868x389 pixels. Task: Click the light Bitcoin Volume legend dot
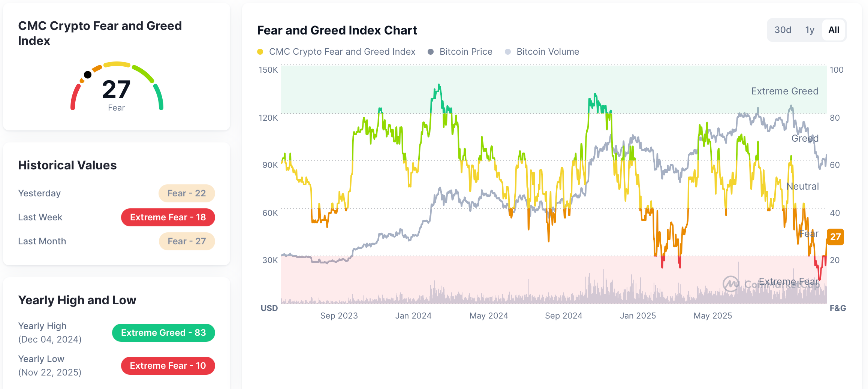coord(508,52)
